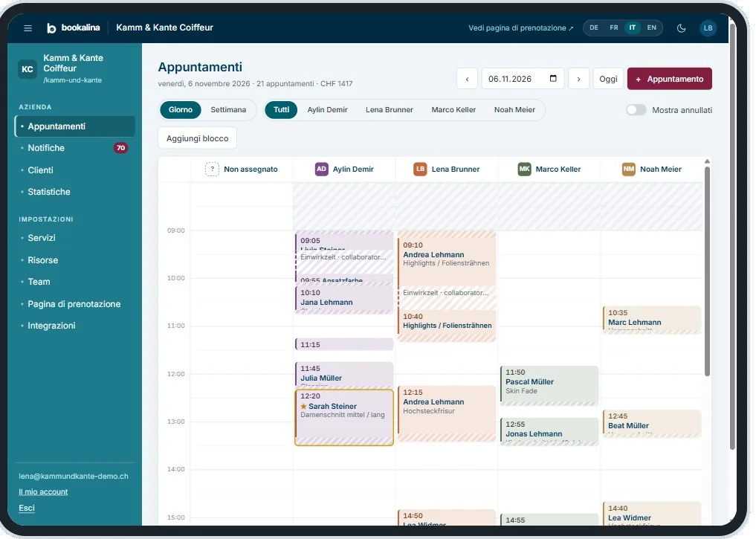Open the 11:15 appointment block
Image resolution: width=756 pixels, height=539 pixels.
point(344,344)
